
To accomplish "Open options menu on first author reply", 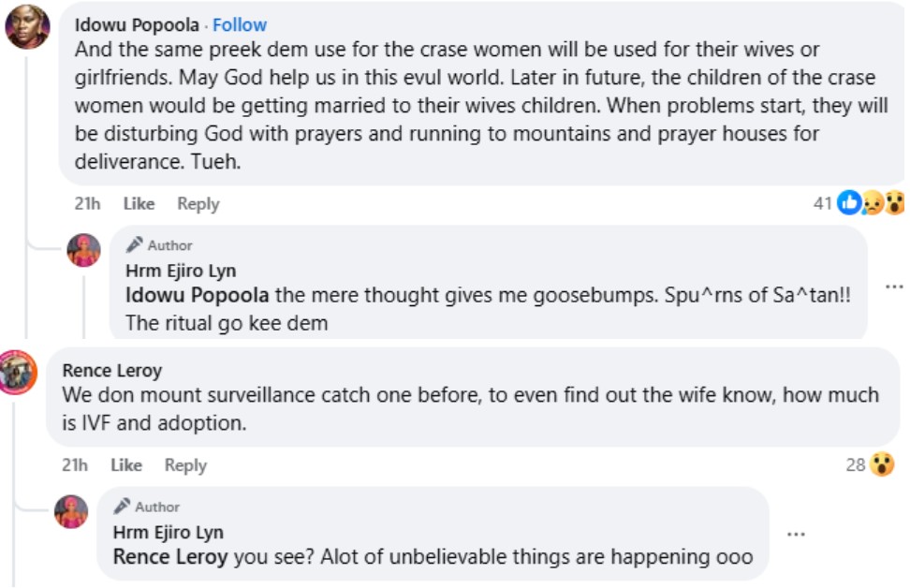I will click(894, 287).
